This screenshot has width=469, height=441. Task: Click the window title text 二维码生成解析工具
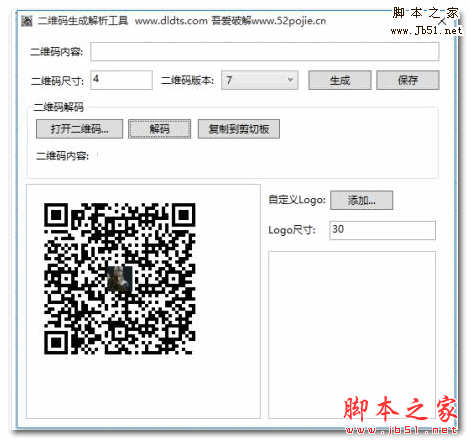(x=83, y=21)
